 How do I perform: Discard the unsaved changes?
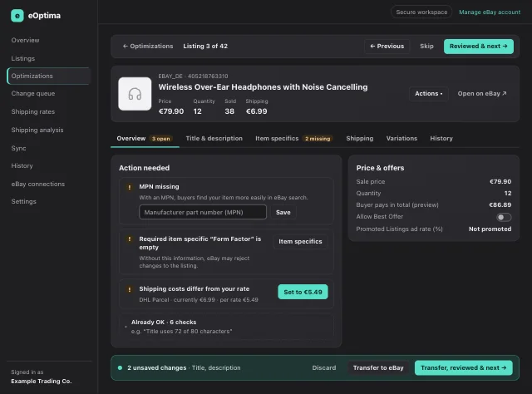coord(324,368)
